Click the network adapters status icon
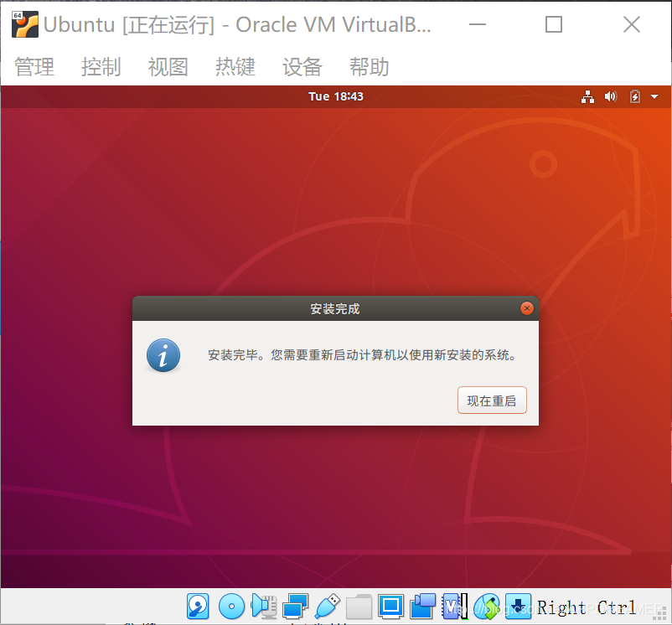The height and width of the screenshot is (625, 672). 295,607
